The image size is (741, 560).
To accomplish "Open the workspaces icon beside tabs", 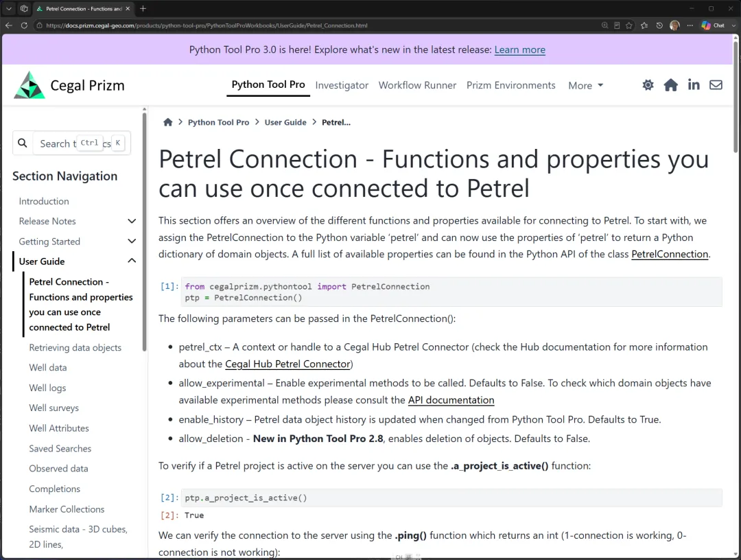I will (24, 8).
